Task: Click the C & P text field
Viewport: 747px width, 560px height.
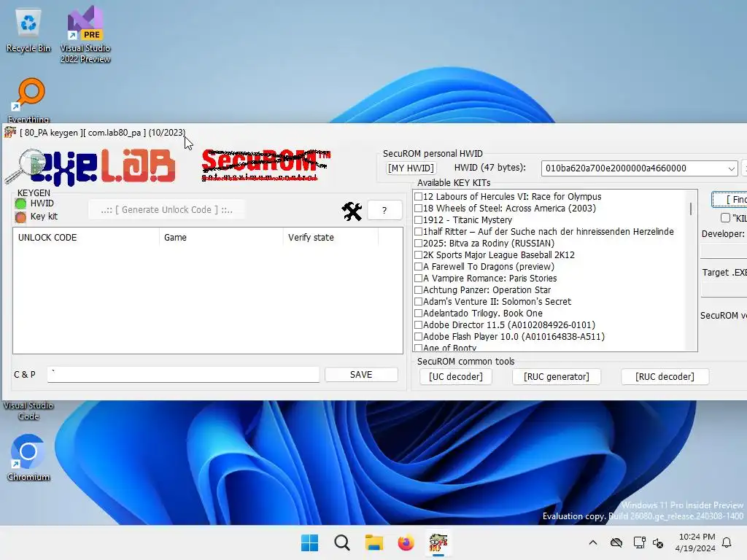Action: 183,374
